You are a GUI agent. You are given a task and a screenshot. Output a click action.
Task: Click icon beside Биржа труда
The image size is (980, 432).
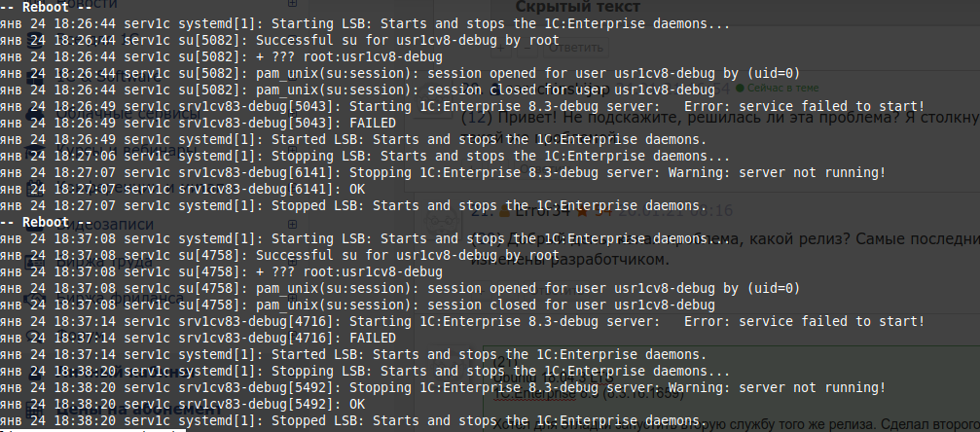35,262
